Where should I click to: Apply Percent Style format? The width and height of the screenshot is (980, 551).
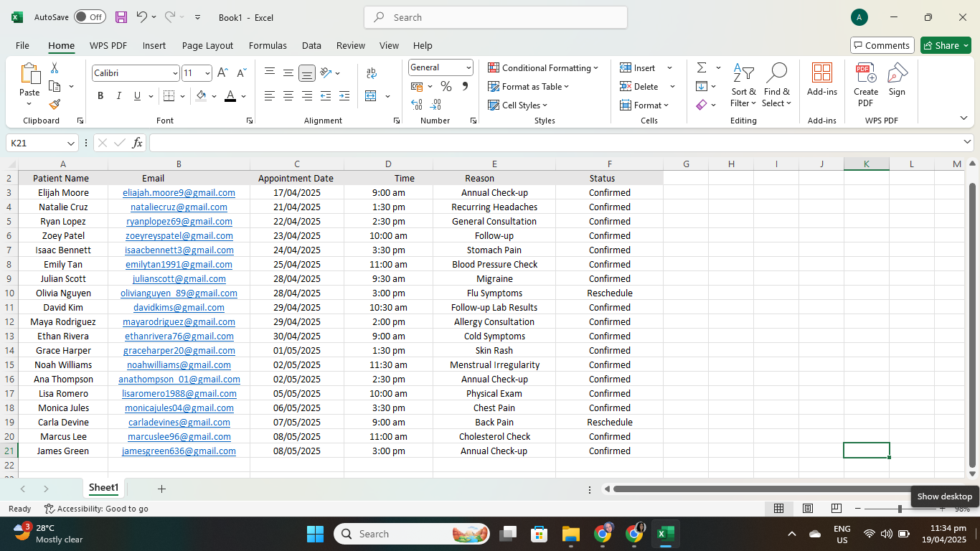pos(446,87)
